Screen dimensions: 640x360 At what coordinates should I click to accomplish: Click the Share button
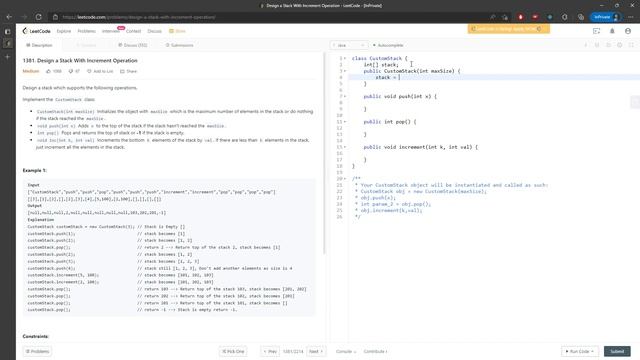[x=129, y=71]
